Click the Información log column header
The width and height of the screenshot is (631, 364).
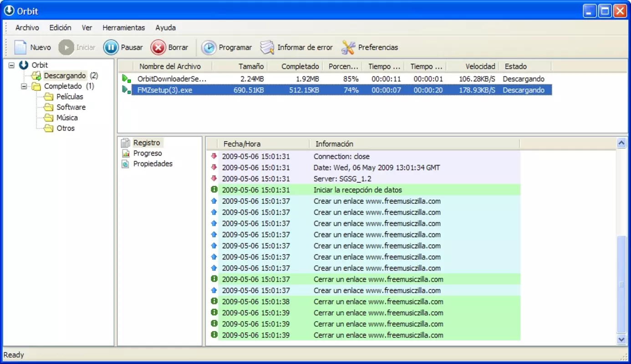[415, 144]
